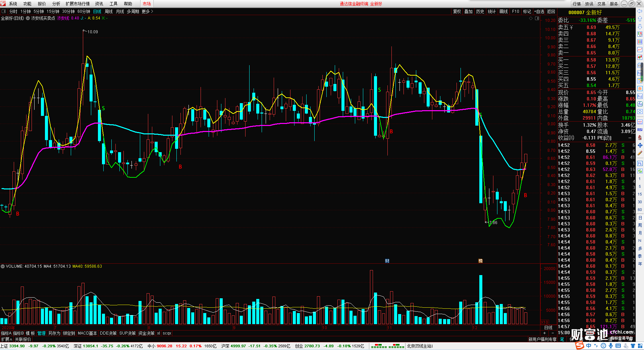644x350 pixels.
Task: Open the 卖五 level dropdown arrow
Action: (571, 28)
